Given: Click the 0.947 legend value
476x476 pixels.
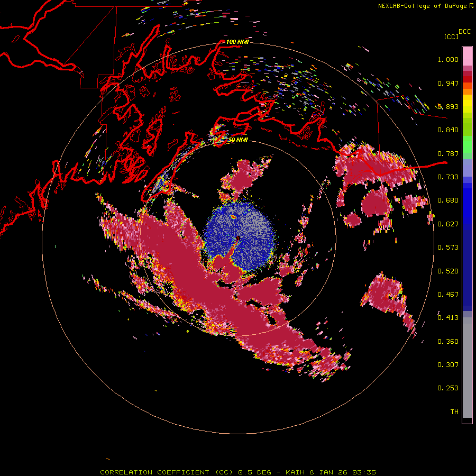Looking at the screenshot, I should click(448, 83).
